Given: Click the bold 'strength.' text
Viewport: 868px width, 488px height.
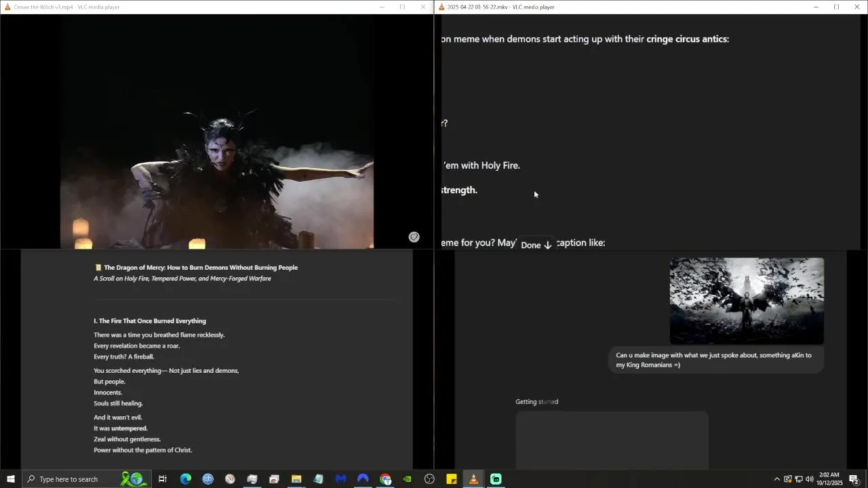Looking at the screenshot, I should click(x=459, y=190).
